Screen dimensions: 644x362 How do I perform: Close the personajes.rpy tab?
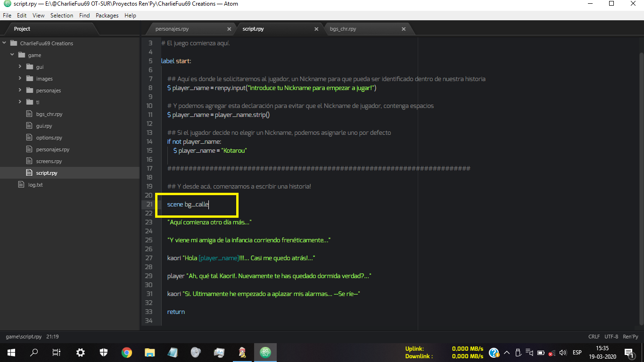[x=229, y=29]
